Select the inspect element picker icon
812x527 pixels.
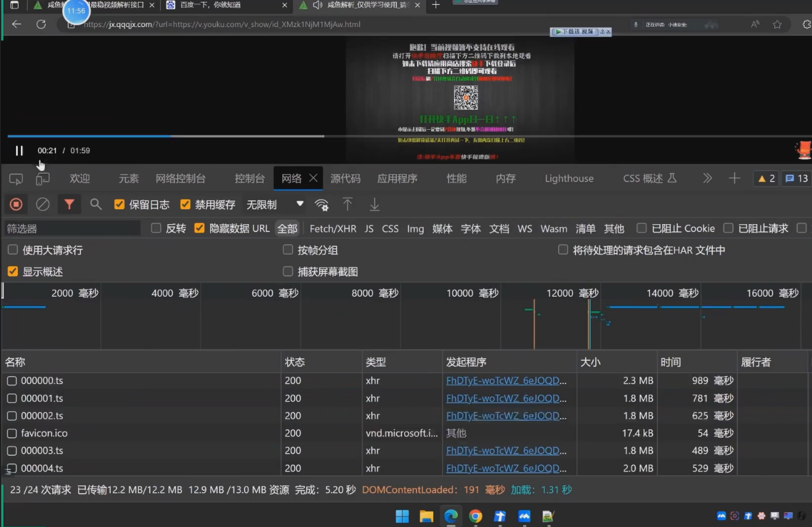click(x=16, y=179)
